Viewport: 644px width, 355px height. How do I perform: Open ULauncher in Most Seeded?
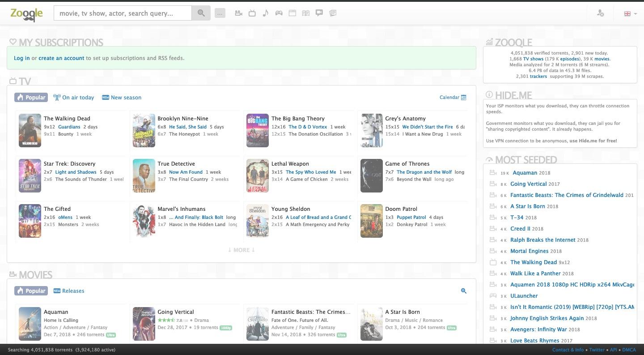pyautogui.click(x=524, y=296)
